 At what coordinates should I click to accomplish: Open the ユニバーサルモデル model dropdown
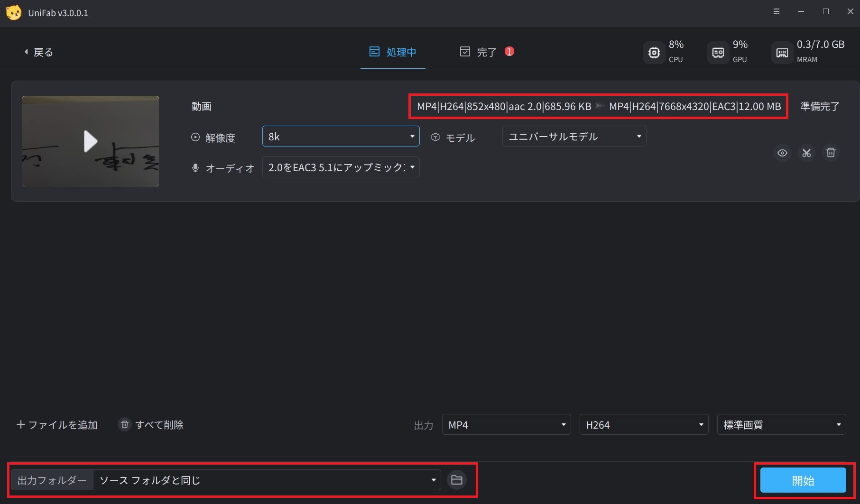[574, 137]
